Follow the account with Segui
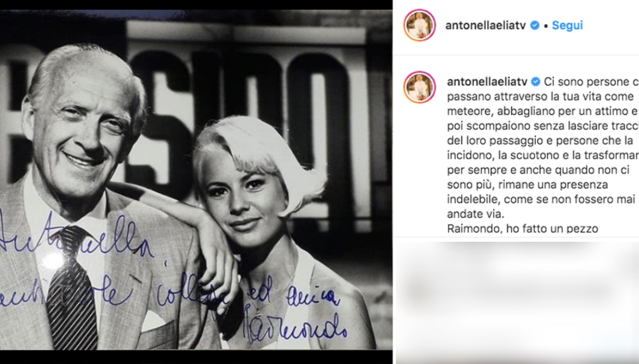The width and height of the screenshot is (639, 364). point(567,25)
